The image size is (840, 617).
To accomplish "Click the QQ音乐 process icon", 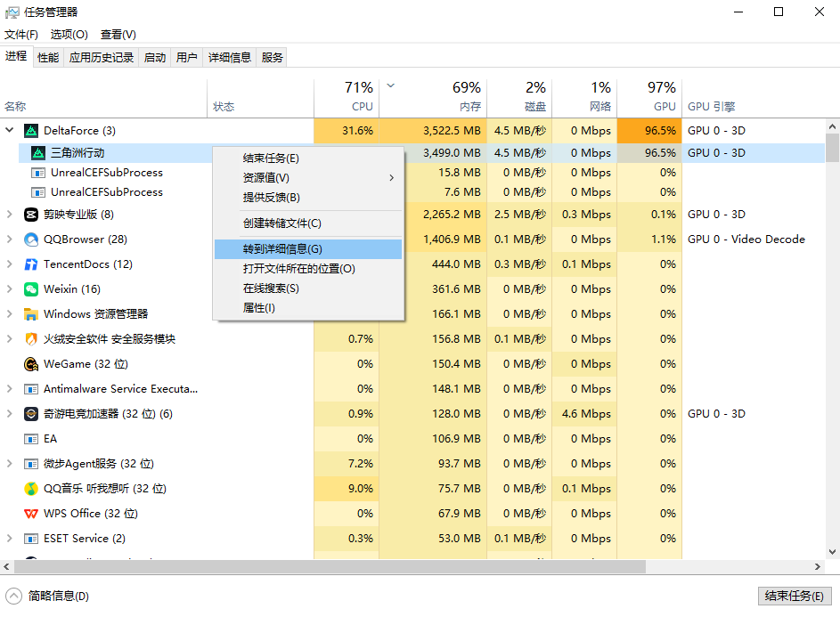I will 31,489.
